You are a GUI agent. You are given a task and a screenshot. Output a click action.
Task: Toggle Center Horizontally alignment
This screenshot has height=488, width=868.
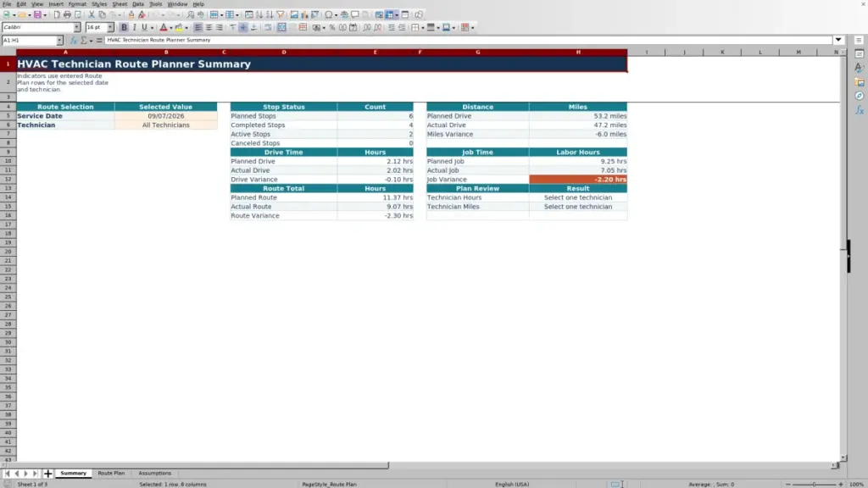pyautogui.click(x=209, y=28)
